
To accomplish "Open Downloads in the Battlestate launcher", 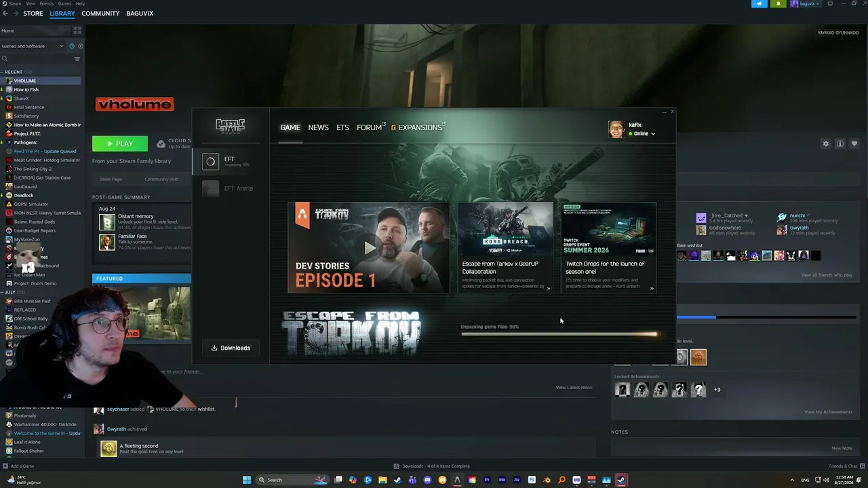I will pyautogui.click(x=231, y=348).
